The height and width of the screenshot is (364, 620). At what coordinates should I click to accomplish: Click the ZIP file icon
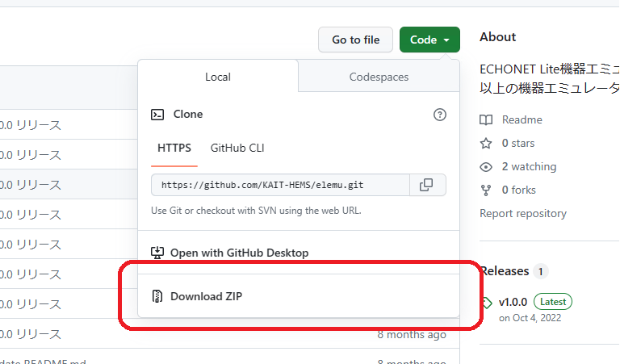[158, 296]
